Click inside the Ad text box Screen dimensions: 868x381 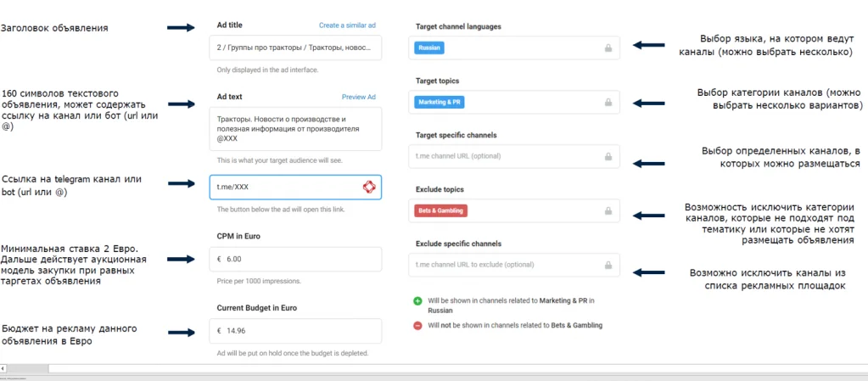(294, 129)
